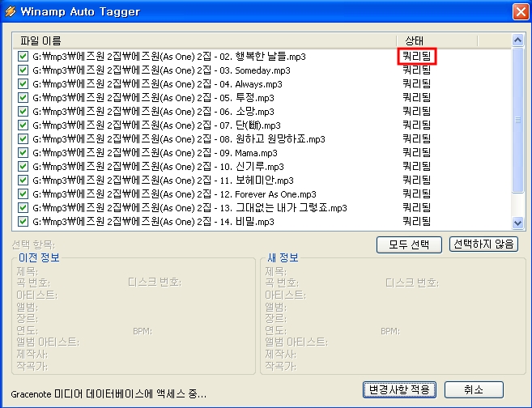Close the Winamp Auto Tagger window
The height and width of the screenshot is (408, 532).
tap(521, 11)
